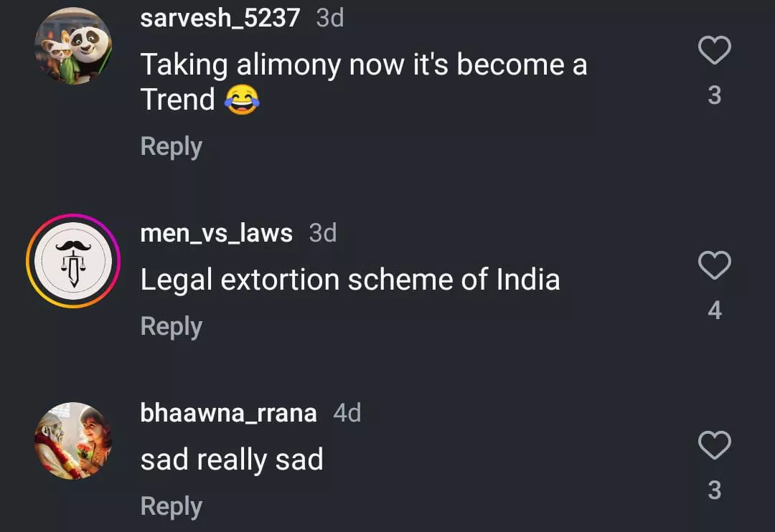775x532 pixels.
Task: Like sarvesh_5237's alimony comment
Action: coord(714,51)
